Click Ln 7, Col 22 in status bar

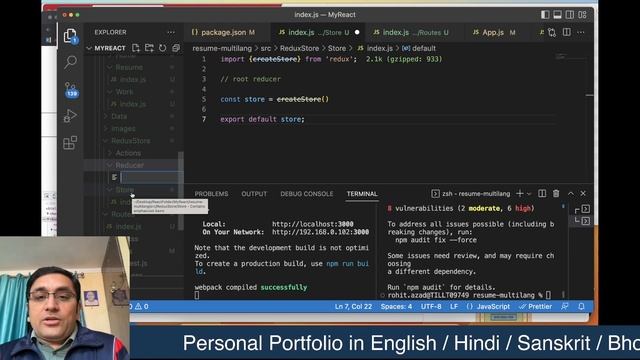click(x=353, y=307)
